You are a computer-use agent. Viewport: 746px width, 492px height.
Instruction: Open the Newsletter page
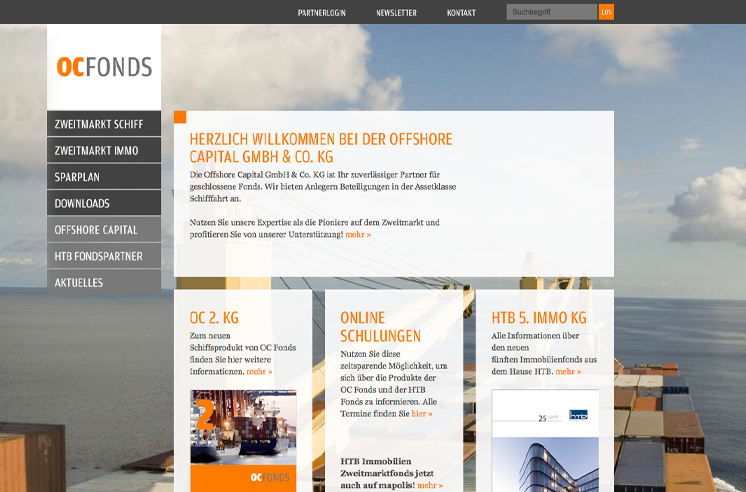pos(396,13)
